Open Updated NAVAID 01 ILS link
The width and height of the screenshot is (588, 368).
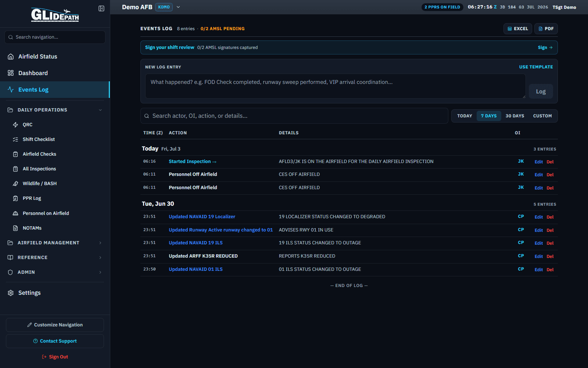coord(196,269)
